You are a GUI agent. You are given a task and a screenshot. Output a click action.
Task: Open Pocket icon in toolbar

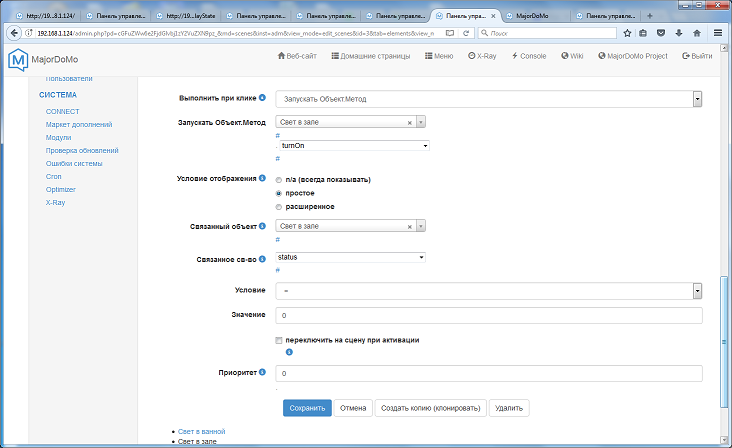(x=661, y=33)
